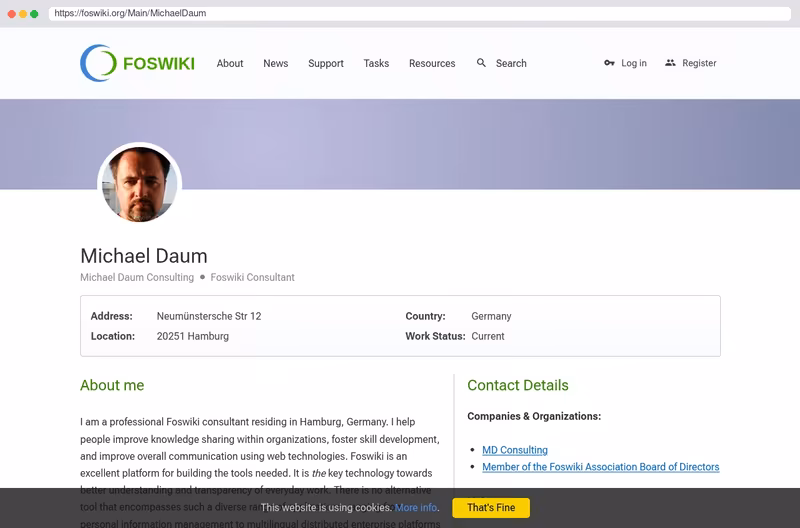Click the Contact Details heading

click(518, 385)
